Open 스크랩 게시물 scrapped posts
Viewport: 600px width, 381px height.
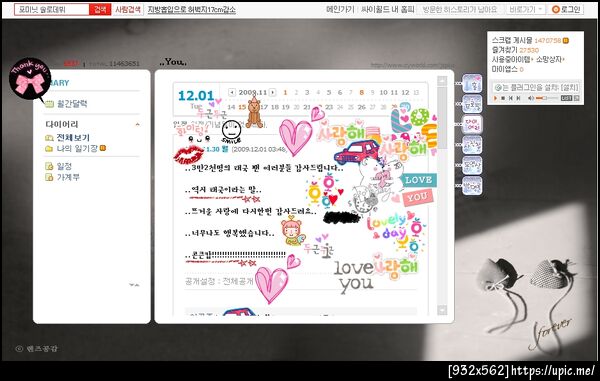[x=512, y=41]
